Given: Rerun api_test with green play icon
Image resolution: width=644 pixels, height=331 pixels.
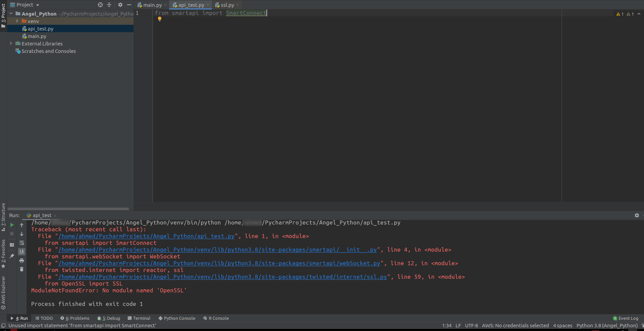Looking at the screenshot, I should 12,225.
